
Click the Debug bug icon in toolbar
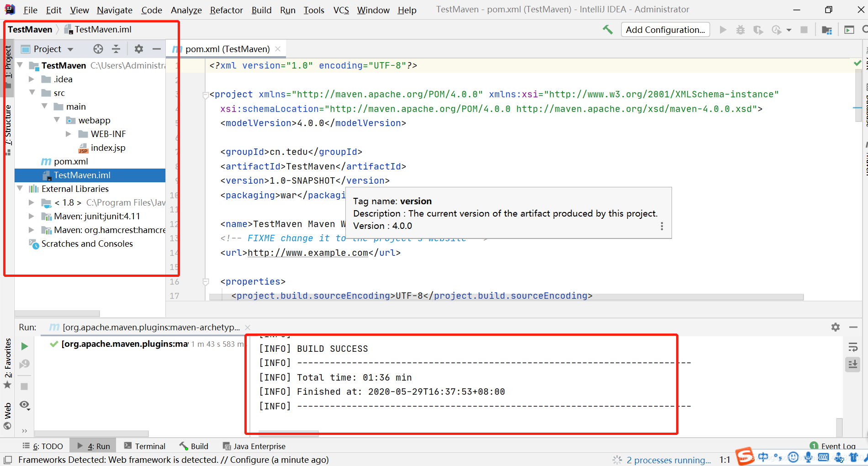click(x=741, y=30)
